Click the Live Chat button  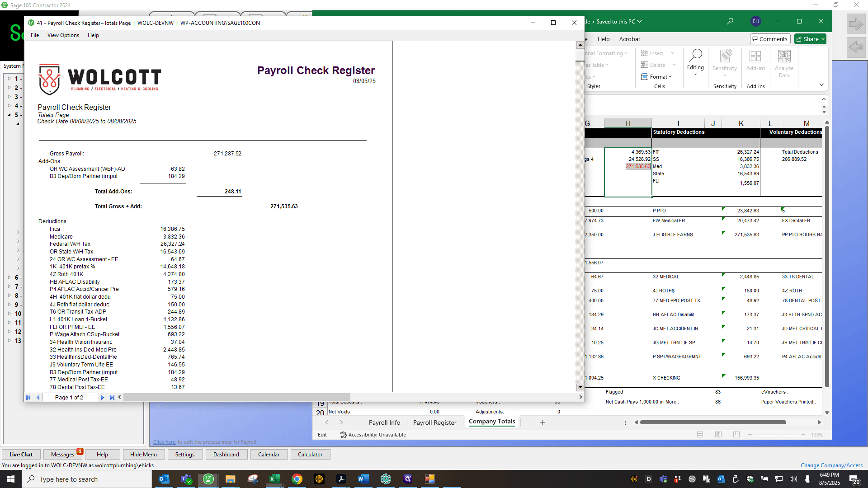(x=21, y=455)
